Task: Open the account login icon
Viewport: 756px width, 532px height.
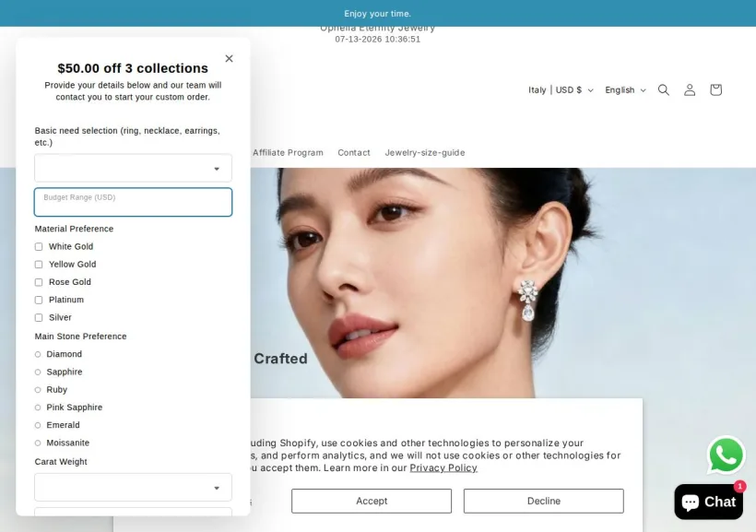Action: point(690,89)
